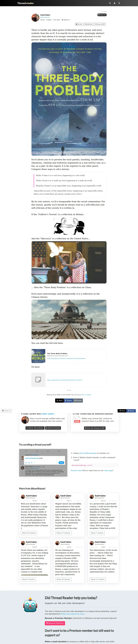The width and height of the screenshot is (138, 644).
Task: Open Kamil Galeev name on the Sep 17 card
Action: [66, 496]
